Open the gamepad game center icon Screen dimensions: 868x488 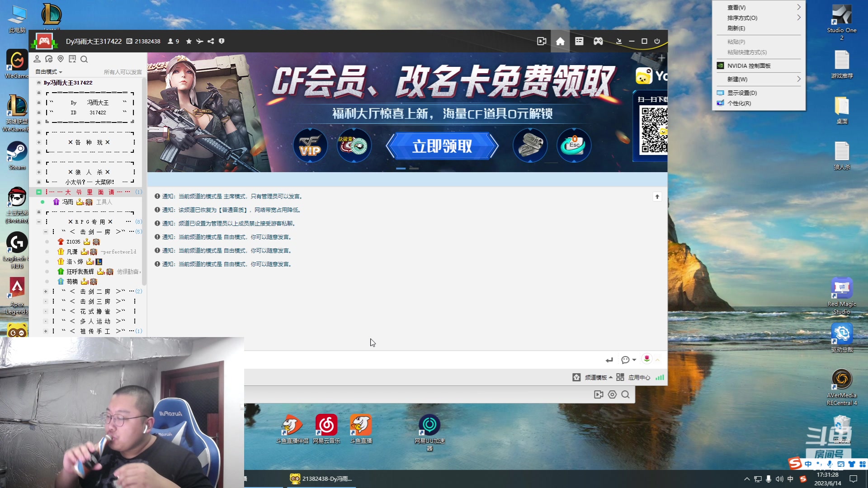598,41
